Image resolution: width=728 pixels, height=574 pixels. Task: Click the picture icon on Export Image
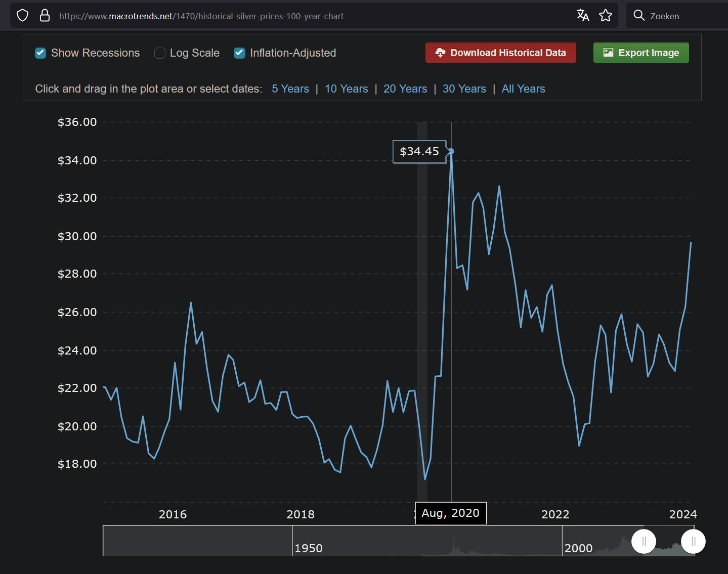tap(608, 53)
